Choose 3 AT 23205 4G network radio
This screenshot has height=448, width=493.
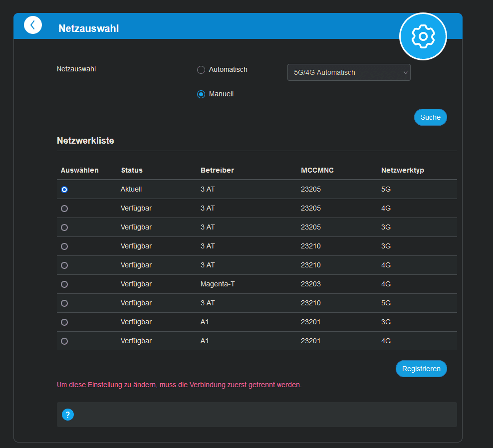64,209
